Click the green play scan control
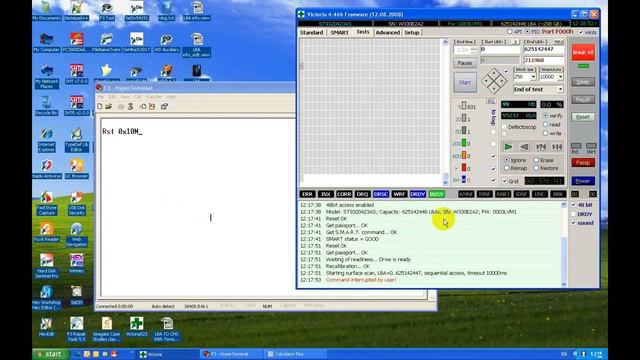 pyautogui.click(x=508, y=147)
